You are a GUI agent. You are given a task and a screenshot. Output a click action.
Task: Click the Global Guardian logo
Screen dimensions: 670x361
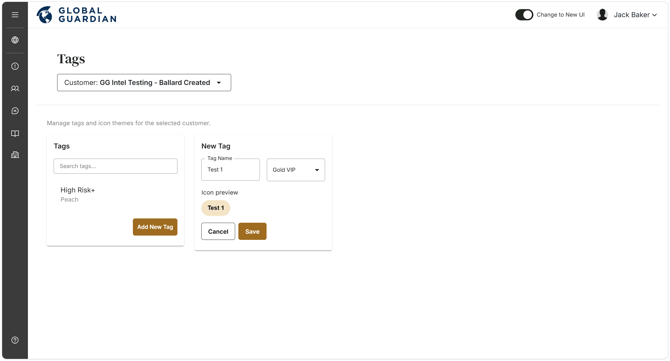[x=76, y=15]
